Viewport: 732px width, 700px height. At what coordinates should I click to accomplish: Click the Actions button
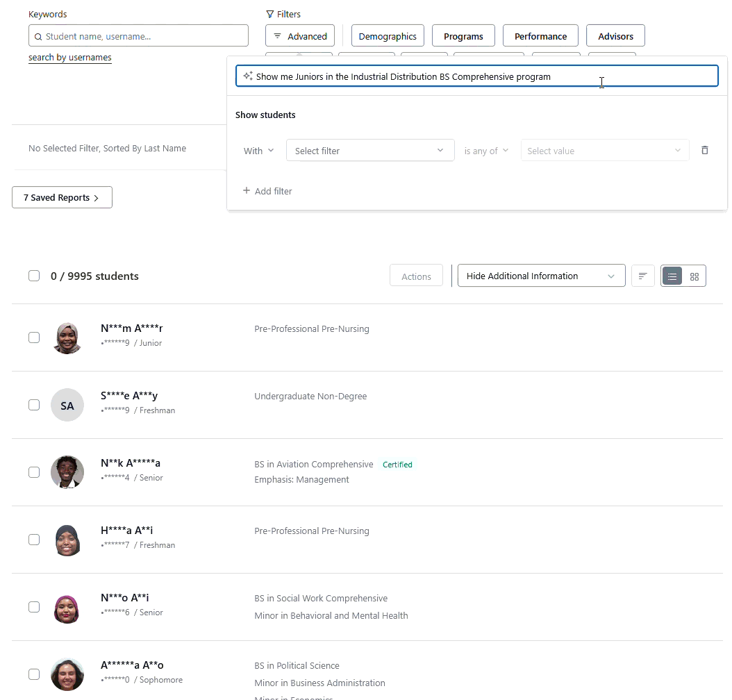[x=417, y=276]
